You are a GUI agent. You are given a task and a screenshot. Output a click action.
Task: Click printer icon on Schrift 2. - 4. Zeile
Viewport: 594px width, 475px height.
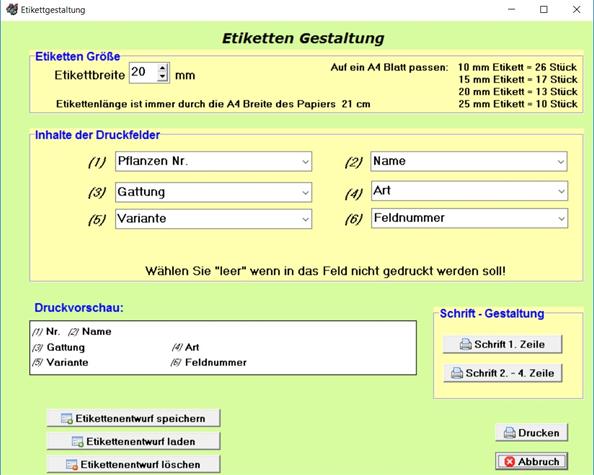(457, 373)
